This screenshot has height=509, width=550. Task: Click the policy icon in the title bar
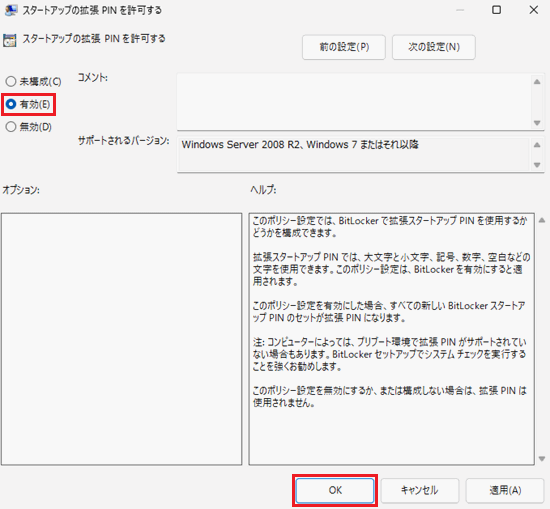point(11,10)
